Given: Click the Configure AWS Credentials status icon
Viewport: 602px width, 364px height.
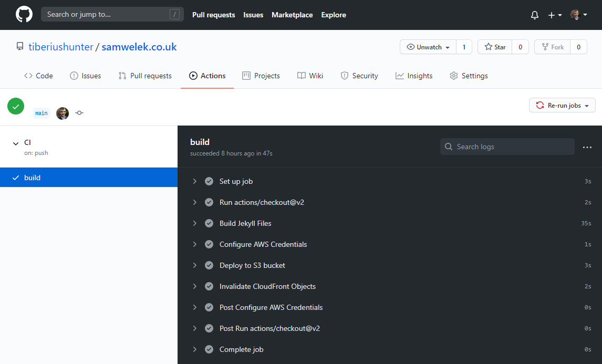Looking at the screenshot, I should pos(209,244).
